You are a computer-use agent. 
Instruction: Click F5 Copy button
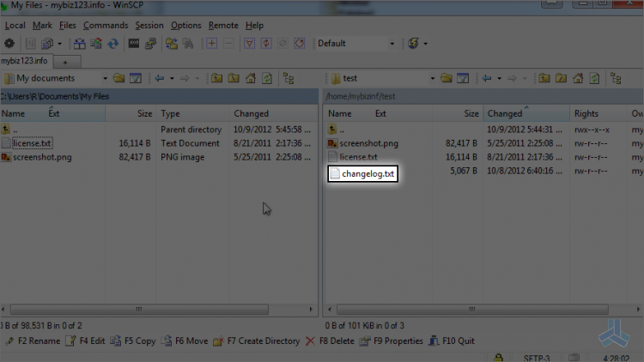tap(133, 341)
